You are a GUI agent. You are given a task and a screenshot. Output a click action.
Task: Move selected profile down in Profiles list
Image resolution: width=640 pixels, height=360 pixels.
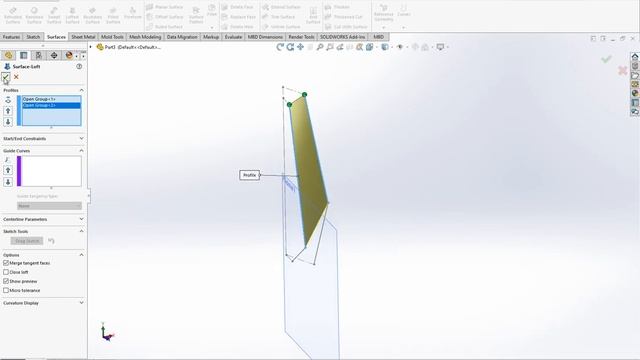point(8,122)
